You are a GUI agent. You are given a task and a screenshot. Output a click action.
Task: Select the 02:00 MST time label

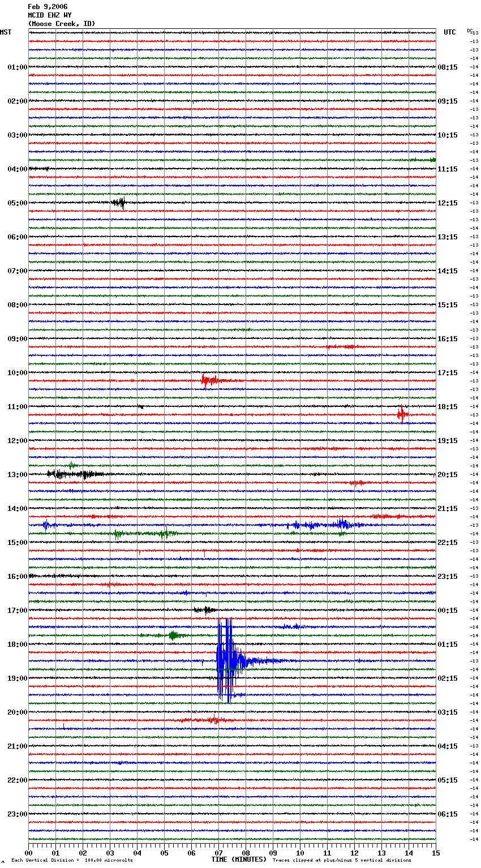coord(18,101)
